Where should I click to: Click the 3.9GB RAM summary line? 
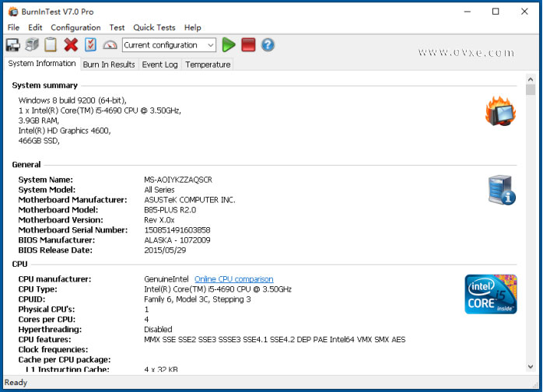[39, 121]
